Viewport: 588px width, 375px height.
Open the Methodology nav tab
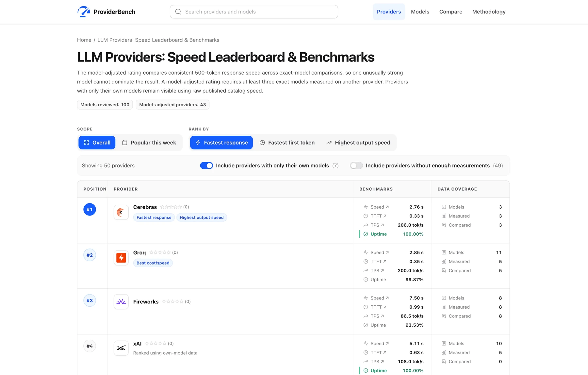489,12
